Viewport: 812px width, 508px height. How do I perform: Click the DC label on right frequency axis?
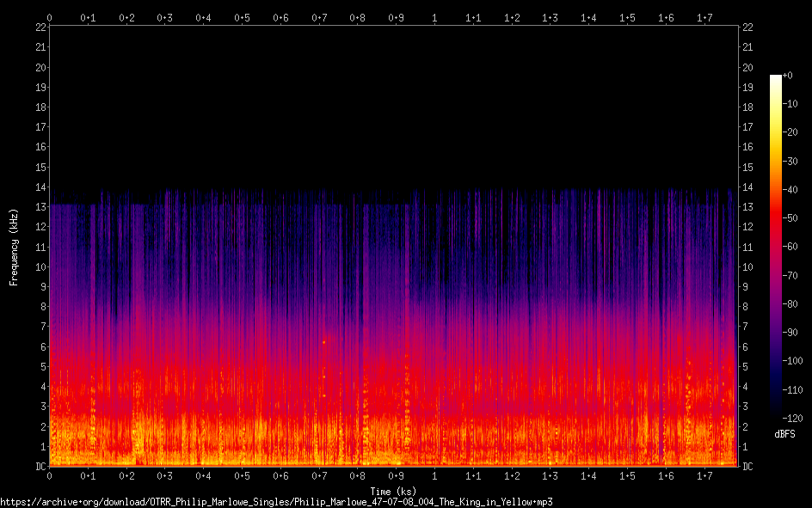coord(747,467)
